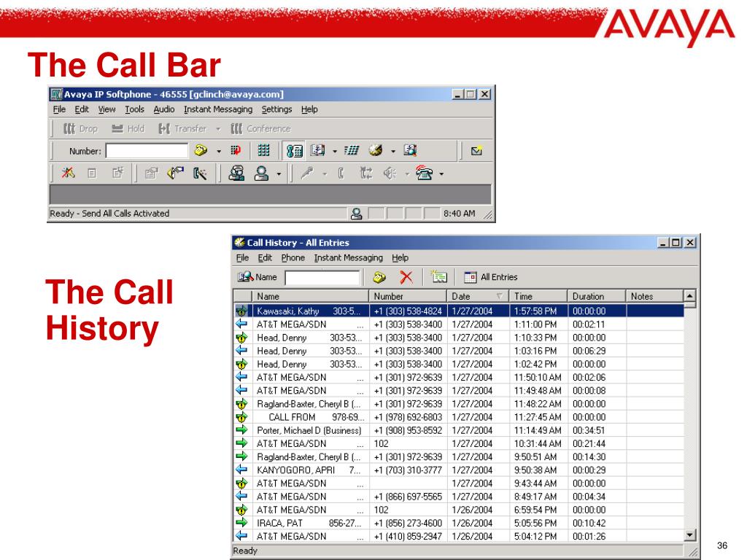
Task: Click the grayed speaker volume icon
Action: click(390, 174)
